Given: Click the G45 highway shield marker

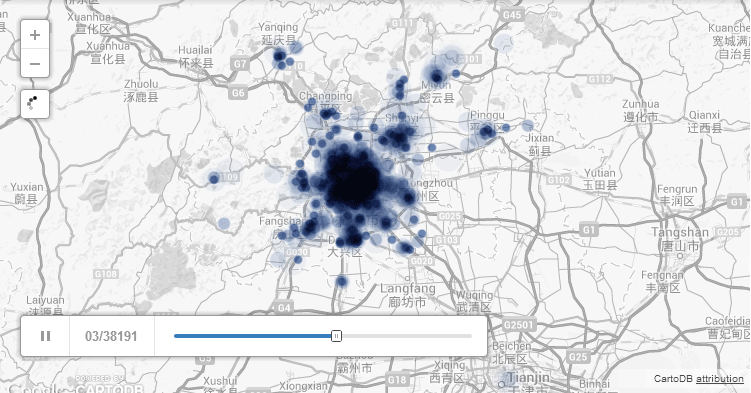Looking at the screenshot, I should coord(512,15).
